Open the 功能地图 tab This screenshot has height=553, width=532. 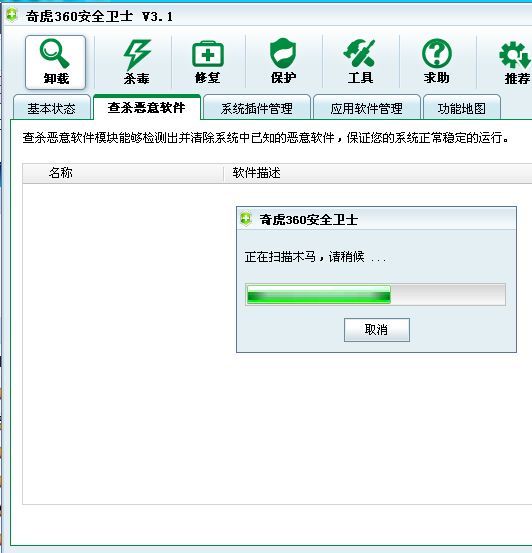pos(462,108)
